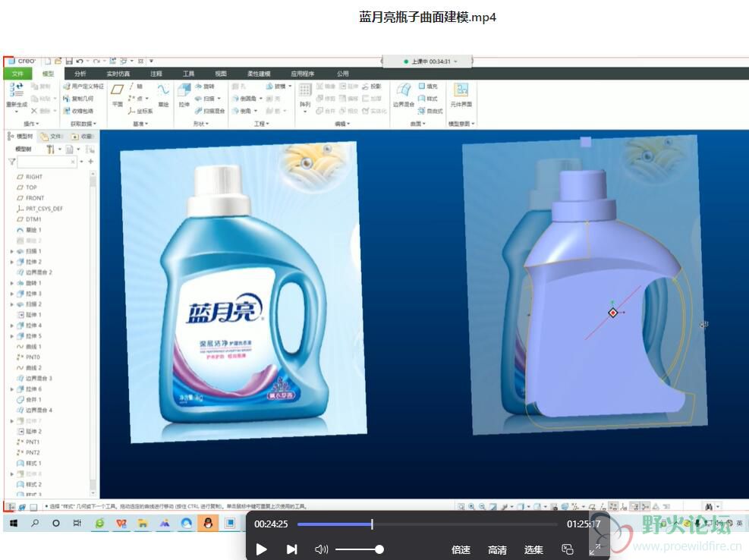This screenshot has width=749, height=560.
Task: Open the 选集 episode list
Action: [533, 550]
